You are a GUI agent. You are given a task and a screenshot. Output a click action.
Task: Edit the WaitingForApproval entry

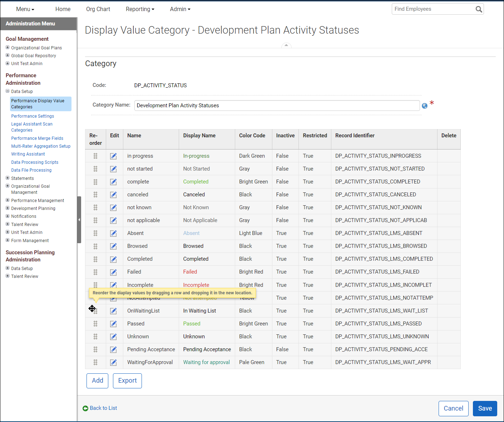[x=113, y=362]
